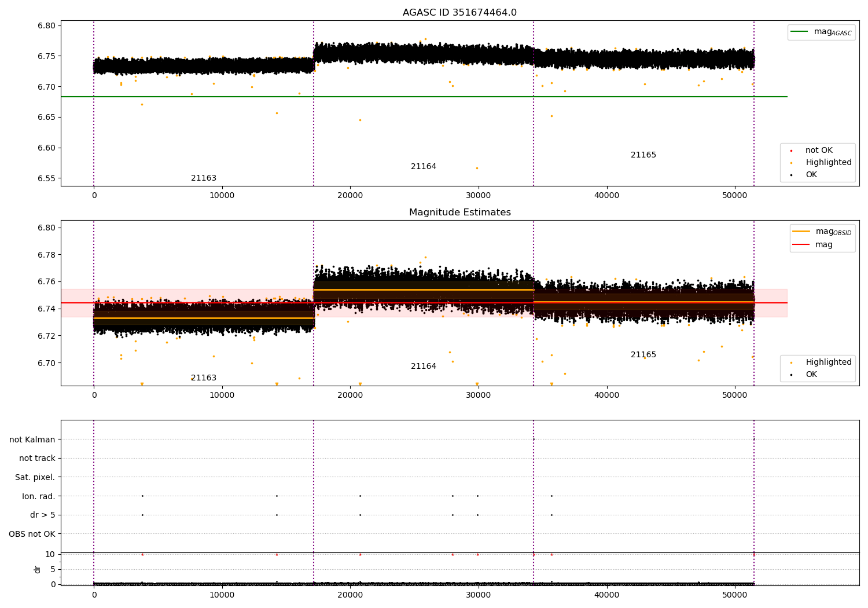Image resolution: width=868 pixels, height=608 pixels.
Task: Click the 'not Kalman' row label
Action: coord(32,440)
